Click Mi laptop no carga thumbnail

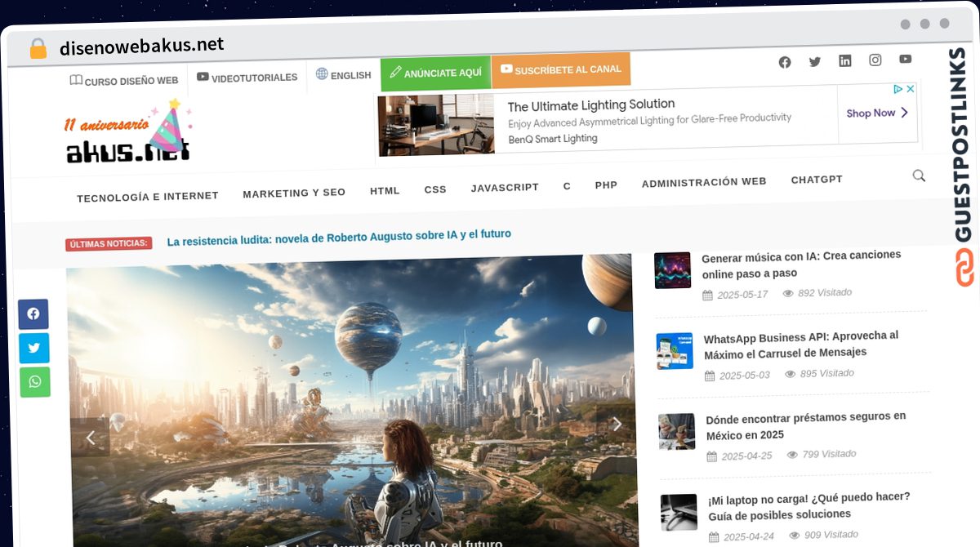[679, 513]
